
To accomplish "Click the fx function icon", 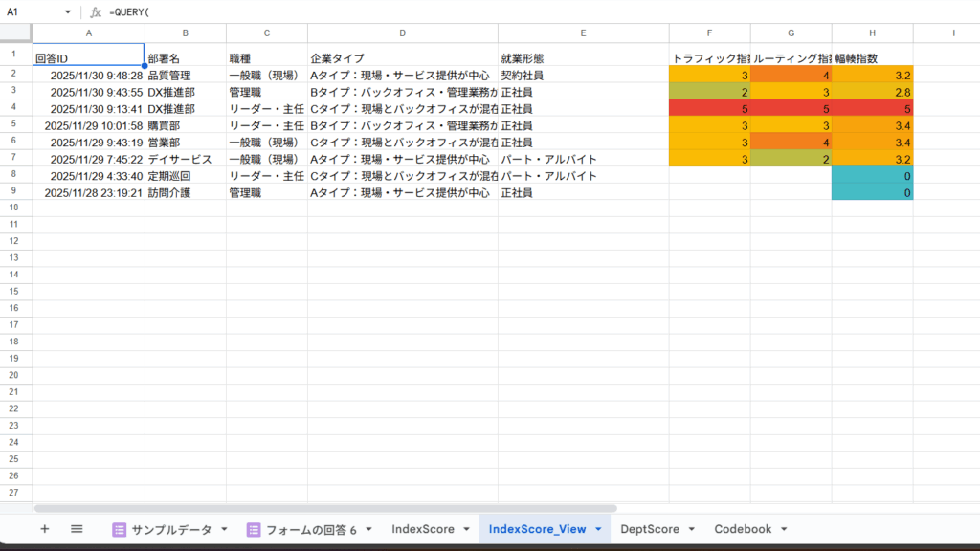I will point(96,11).
